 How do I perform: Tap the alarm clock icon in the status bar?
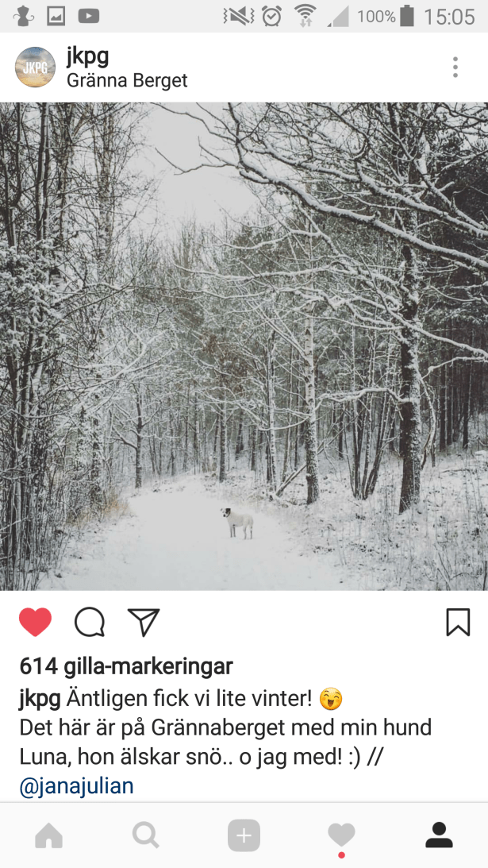click(x=271, y=16)
